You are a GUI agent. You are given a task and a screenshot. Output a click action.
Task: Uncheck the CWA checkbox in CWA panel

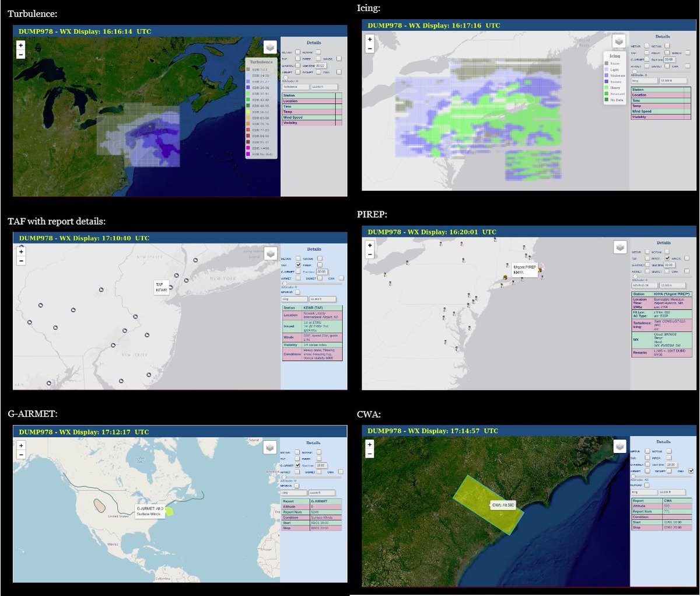pos(691,470)
